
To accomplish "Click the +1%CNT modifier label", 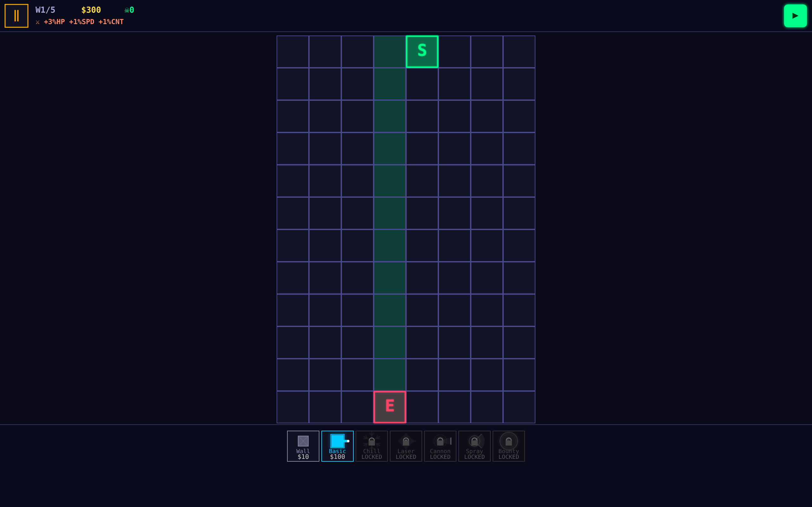I will click(111, 22).
